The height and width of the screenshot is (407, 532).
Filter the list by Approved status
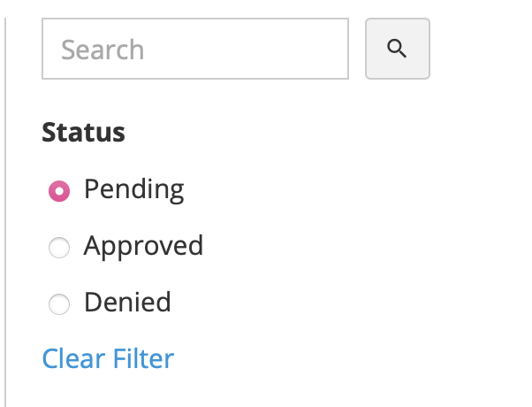tap(59, 249)
